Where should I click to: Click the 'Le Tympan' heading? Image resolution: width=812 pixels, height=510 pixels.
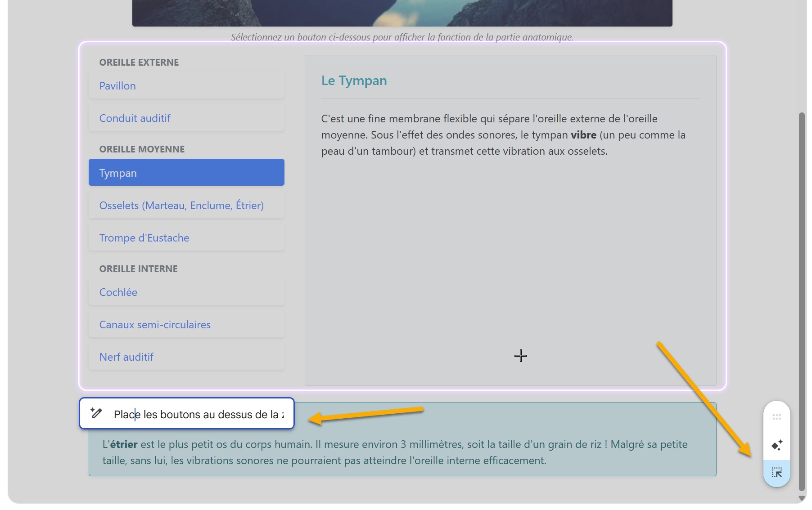click(x=354, y=81)
